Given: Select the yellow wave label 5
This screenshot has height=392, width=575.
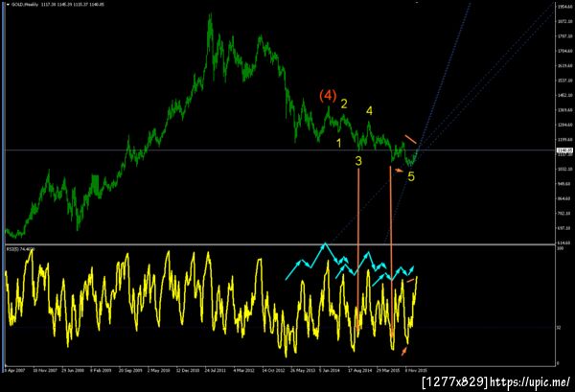Looking at the screenshot, I should [411, 176].
